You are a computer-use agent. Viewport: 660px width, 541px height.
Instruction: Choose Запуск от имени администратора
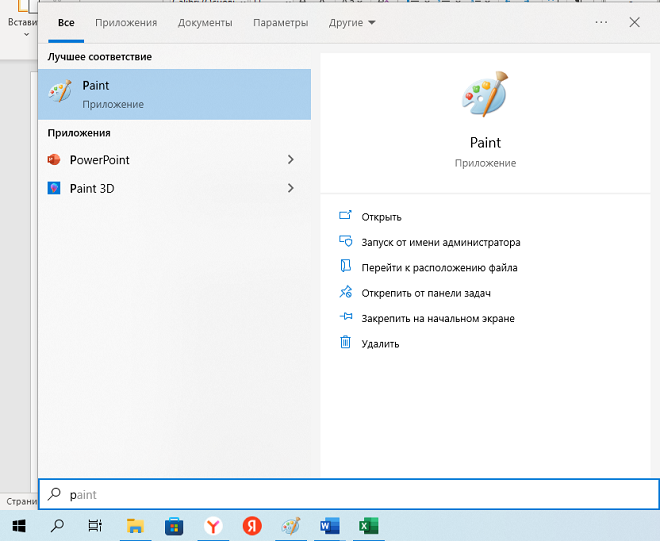[x=441, y=243]
